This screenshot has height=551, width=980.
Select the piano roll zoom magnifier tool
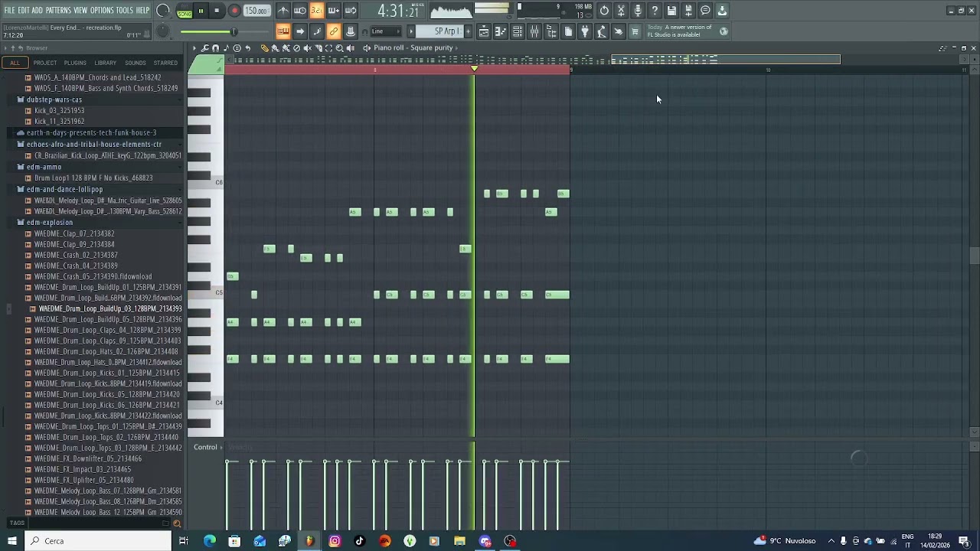point(340,48)
